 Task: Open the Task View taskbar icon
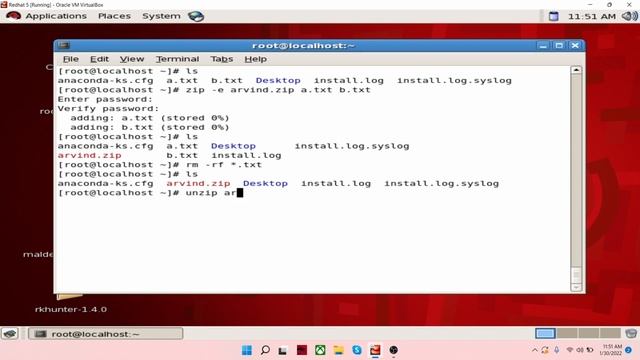pyautogui.click(x=283, y=350)
